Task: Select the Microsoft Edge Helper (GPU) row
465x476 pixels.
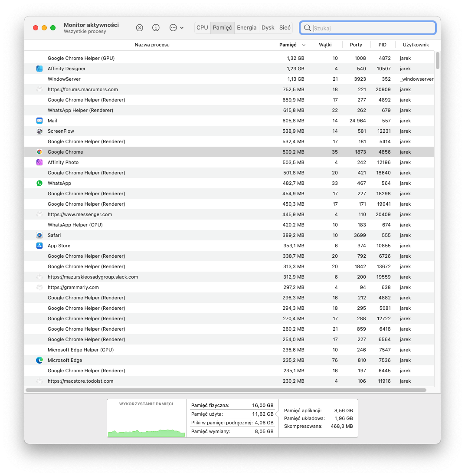Action: pyautogui.click(x=229, y=350)
